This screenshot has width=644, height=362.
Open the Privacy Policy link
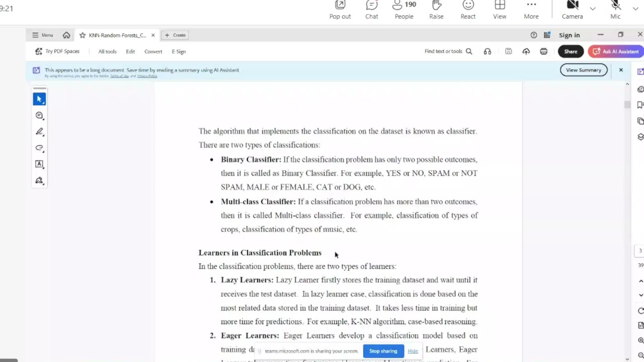(147, 76)
